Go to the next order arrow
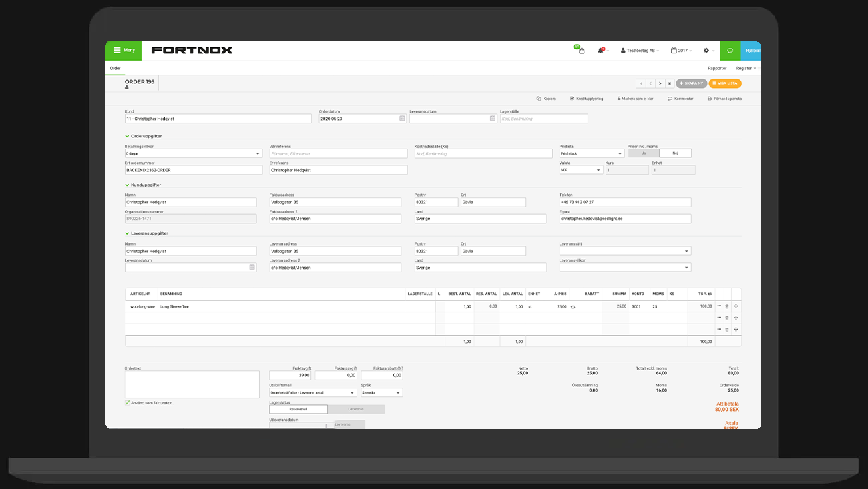868x489 pixels. tap(660, 83)
